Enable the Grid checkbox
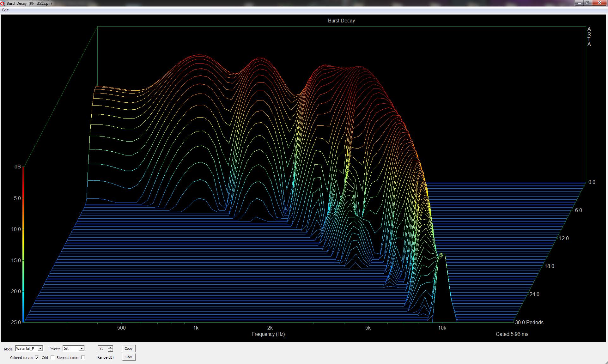This screenshot has width=608, height=364. coord(52,357)
